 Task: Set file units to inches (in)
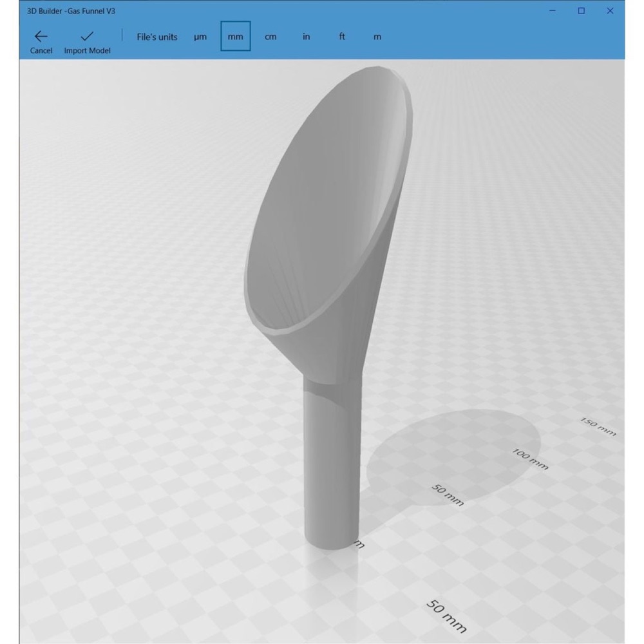pos(306,37)
